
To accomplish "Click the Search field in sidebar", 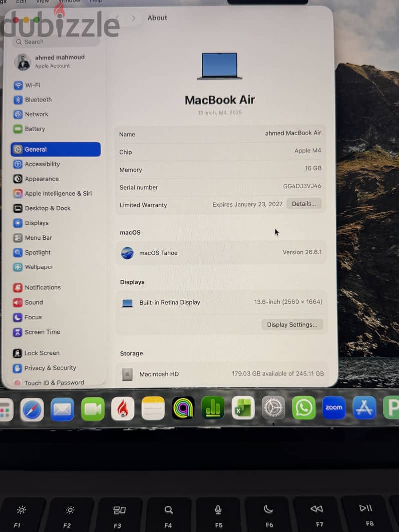I will click(56, 42).
